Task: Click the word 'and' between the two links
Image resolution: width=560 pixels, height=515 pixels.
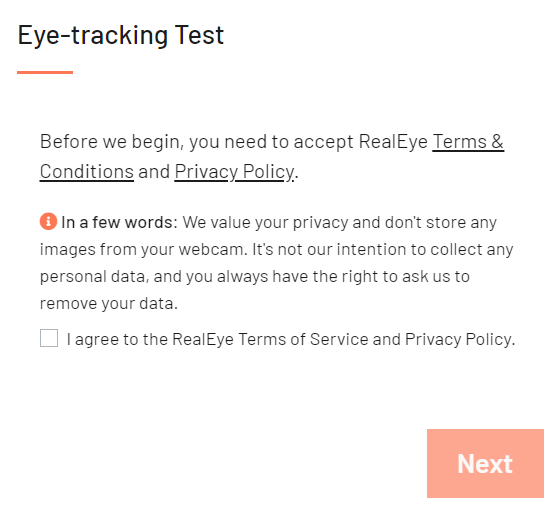Action: pos(154,172)
